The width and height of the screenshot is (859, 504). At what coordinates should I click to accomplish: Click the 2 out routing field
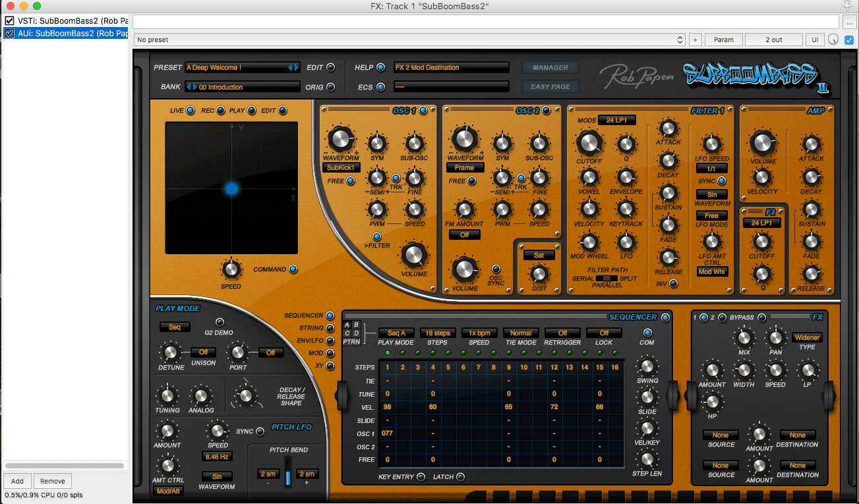(774, 40)
